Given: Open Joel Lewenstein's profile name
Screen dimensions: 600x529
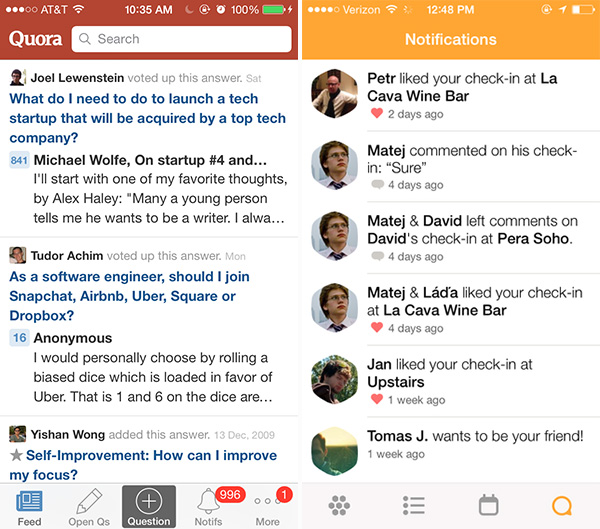Looking at the screenshot, I should (77, 78).
